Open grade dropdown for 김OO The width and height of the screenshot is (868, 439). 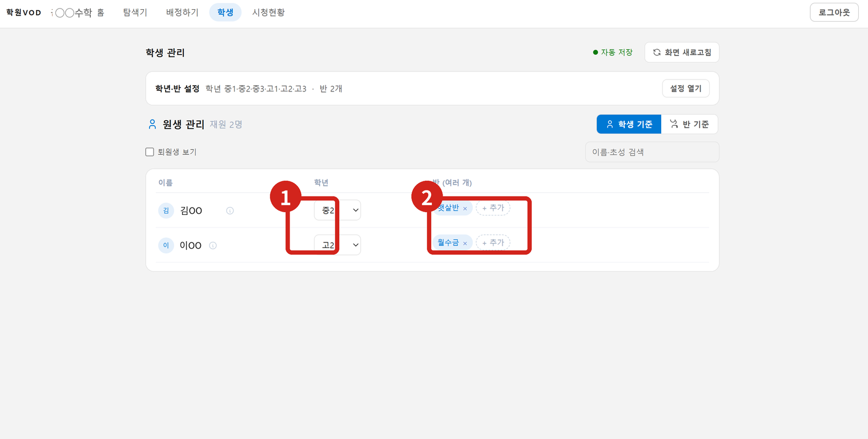coord(337,210)
